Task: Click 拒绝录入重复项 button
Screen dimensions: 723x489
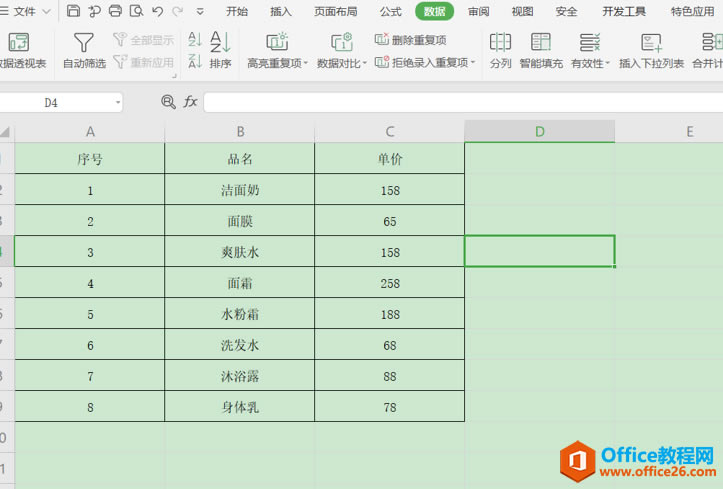Action: click(421, 62)
